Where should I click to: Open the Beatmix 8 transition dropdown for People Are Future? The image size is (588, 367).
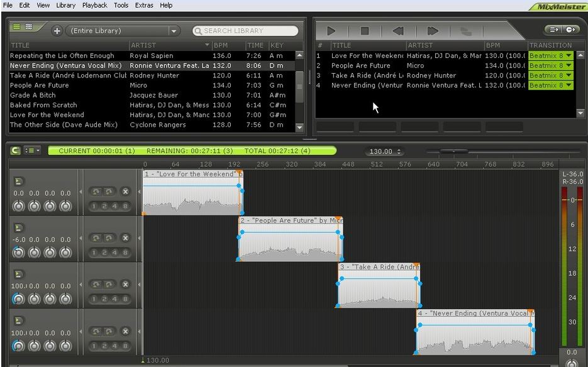tap(550, 65)
